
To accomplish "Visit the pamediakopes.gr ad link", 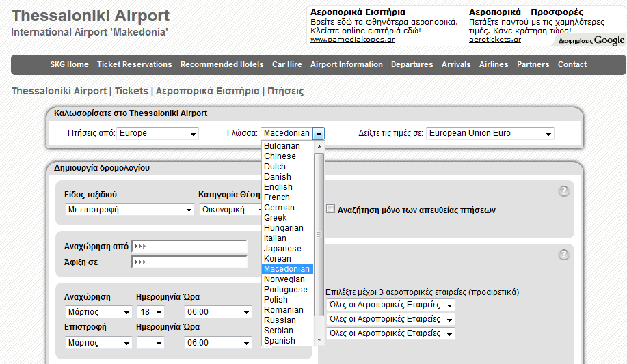I will pos(352,40).
